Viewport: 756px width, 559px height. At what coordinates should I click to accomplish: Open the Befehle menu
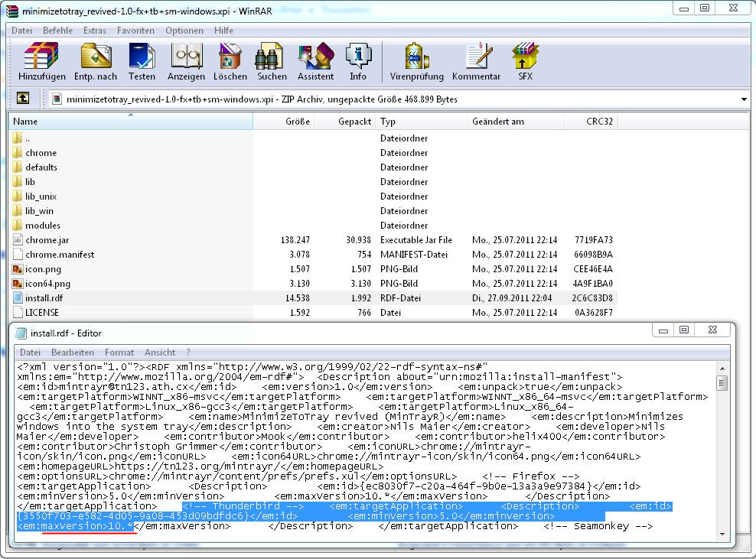point(57,31)
